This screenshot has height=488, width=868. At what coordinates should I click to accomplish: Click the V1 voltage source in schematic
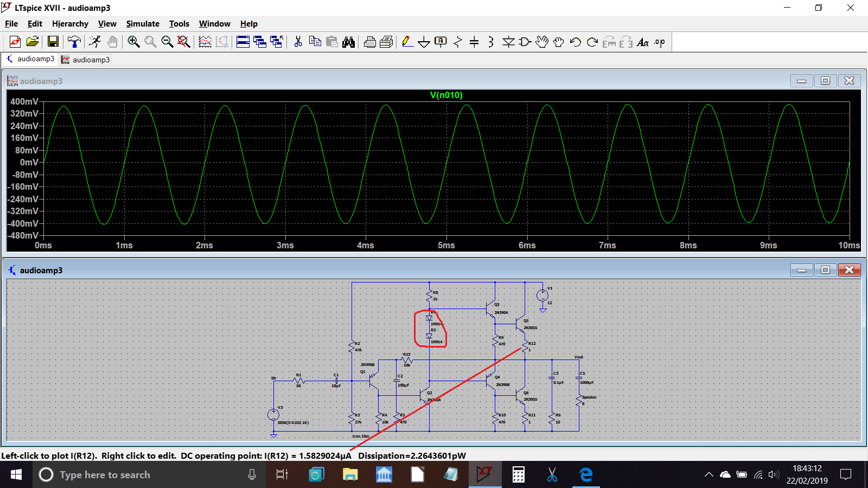click(x=542, y=296)
